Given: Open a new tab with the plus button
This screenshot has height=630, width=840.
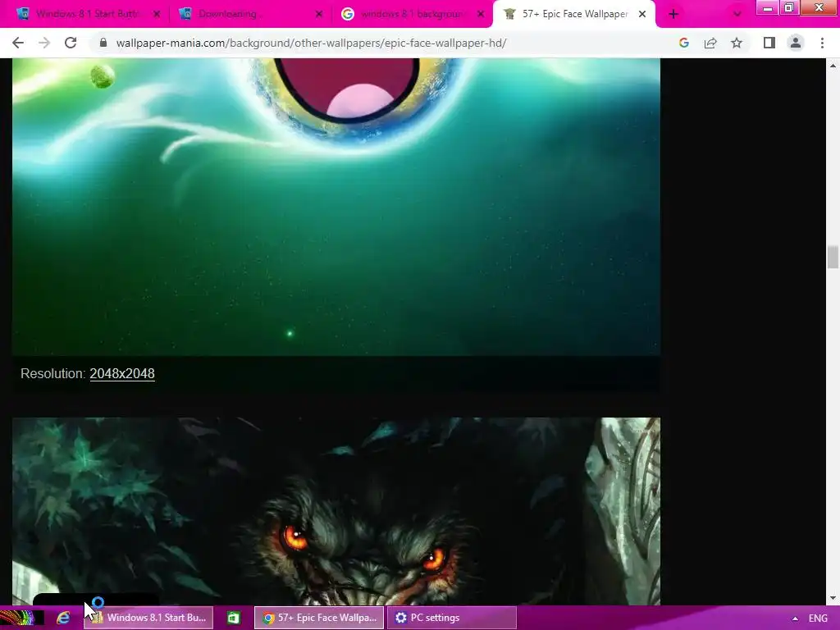Looking at the screenshot, I should pos(673,15).
